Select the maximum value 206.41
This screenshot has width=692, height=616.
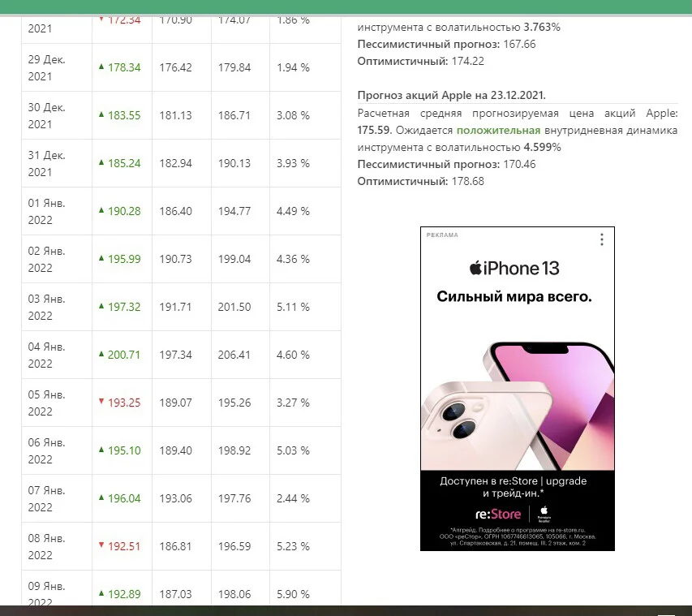(x=234, y=355)
